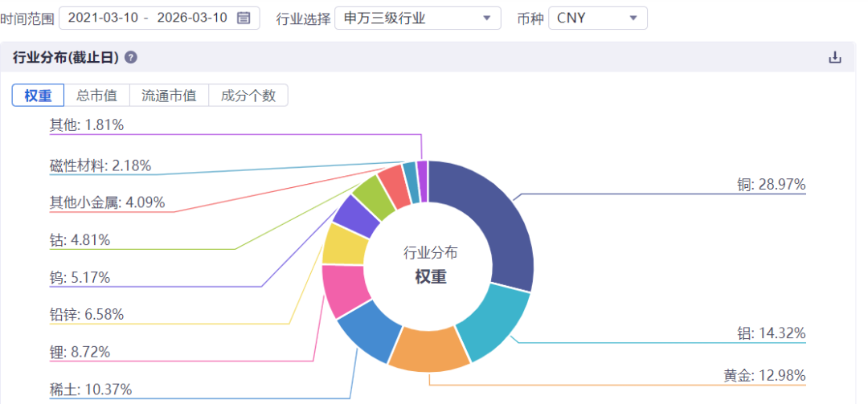Click the label 其他: 1.81%
Image resolution: width=868 pixels, height=404 pixels.
86,125
